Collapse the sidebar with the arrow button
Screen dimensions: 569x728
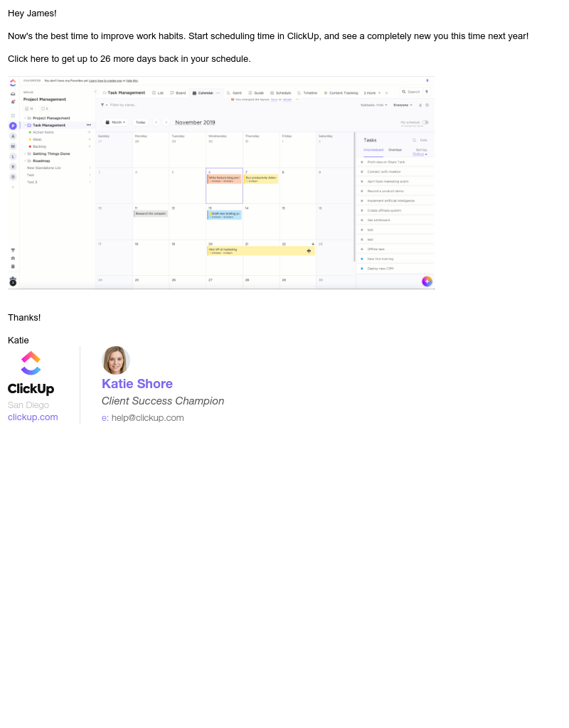96,92
